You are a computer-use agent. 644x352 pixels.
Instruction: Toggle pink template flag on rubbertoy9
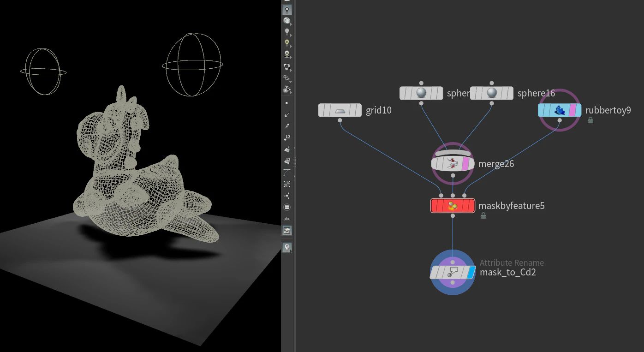coord(573,110)
